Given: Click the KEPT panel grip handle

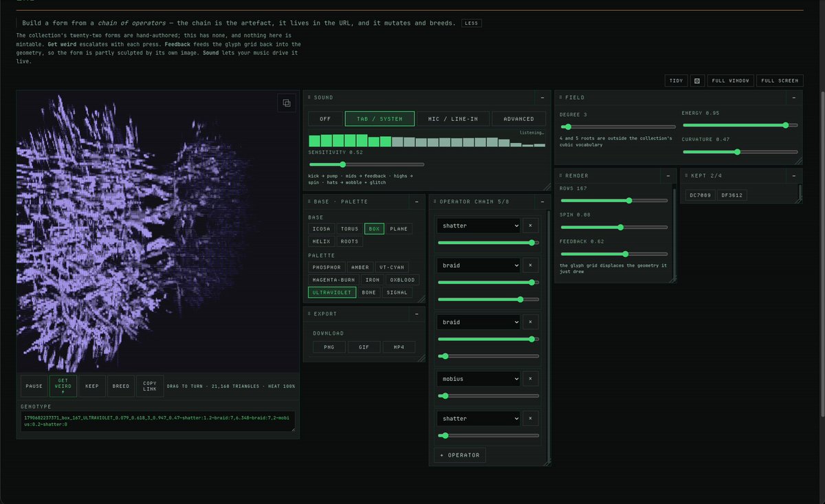Looking at the screenshot, I should (x=686, y=176).
